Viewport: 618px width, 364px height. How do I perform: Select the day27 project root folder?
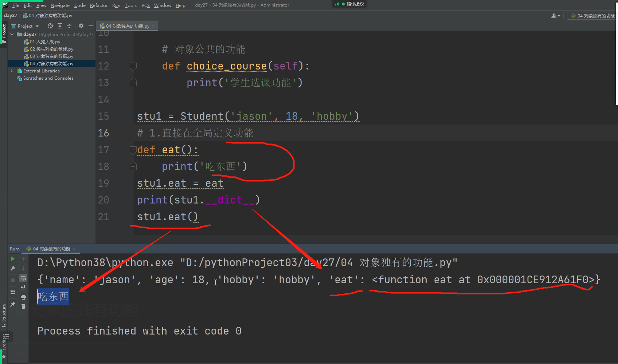[x=30, y=35]
